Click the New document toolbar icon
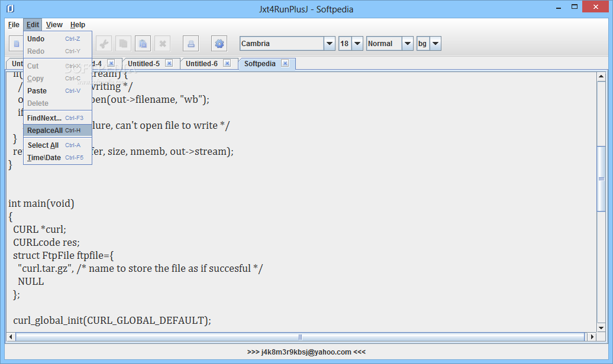The image size is (613, 364). (x=16, y=43)
